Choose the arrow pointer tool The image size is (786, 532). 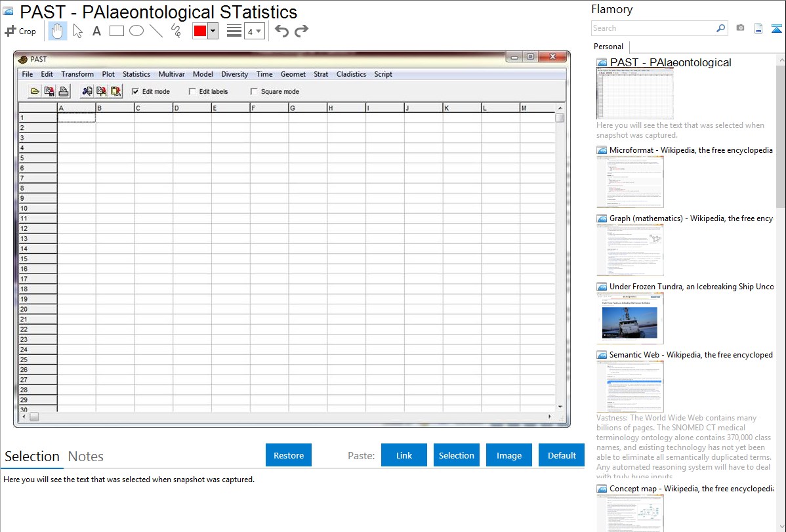(77, 31)
